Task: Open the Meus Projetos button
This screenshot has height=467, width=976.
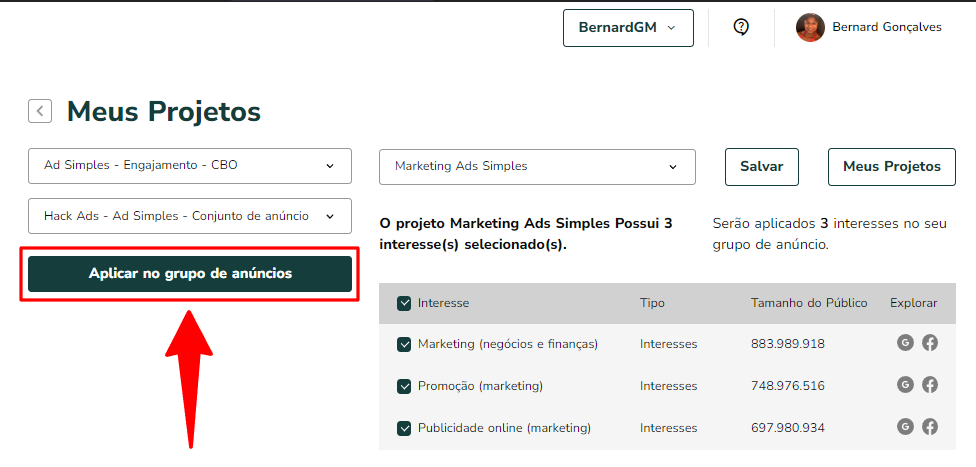Action: [891, 166]
